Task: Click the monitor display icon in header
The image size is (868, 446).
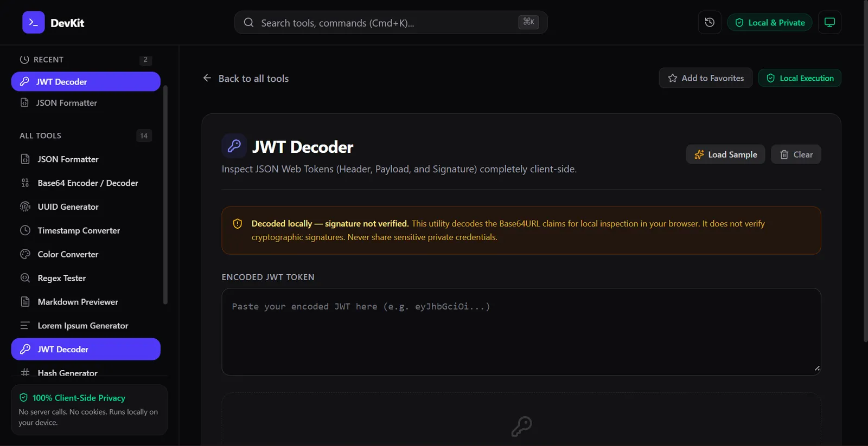Action: click(829, 22)
